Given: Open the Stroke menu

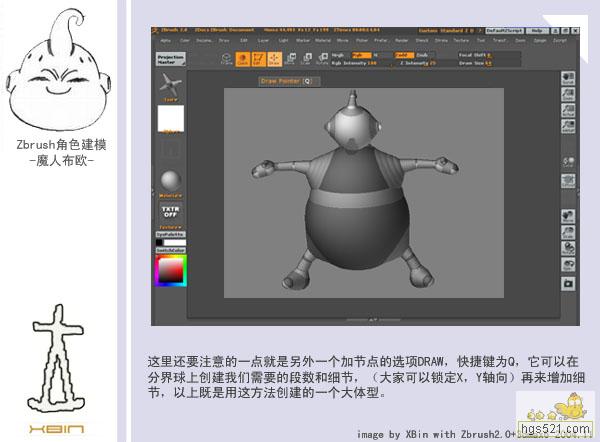Looking at the screenshot, I should click(441, 40).
